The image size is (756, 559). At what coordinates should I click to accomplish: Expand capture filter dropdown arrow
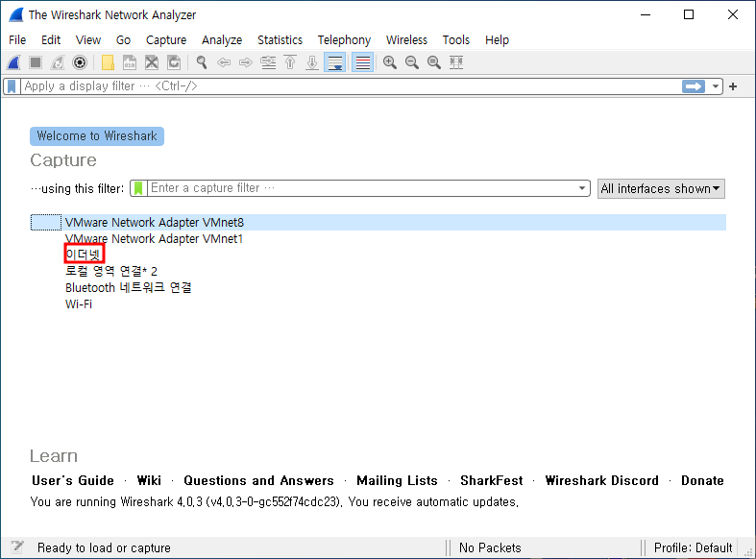tap(582, 188)
